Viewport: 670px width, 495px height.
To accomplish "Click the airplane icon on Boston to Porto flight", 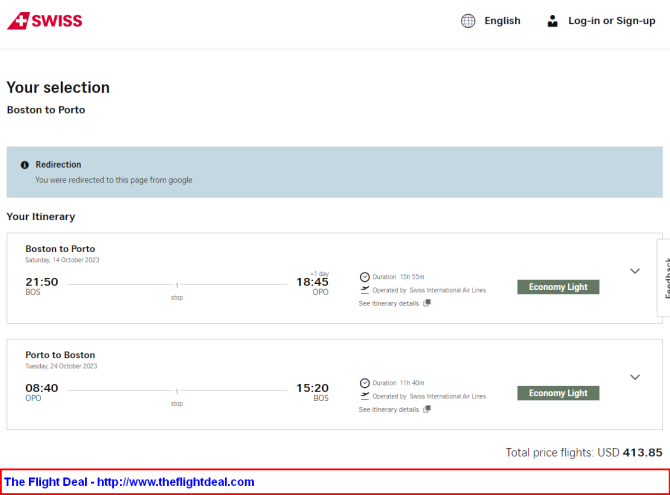I will pos(364,290).
